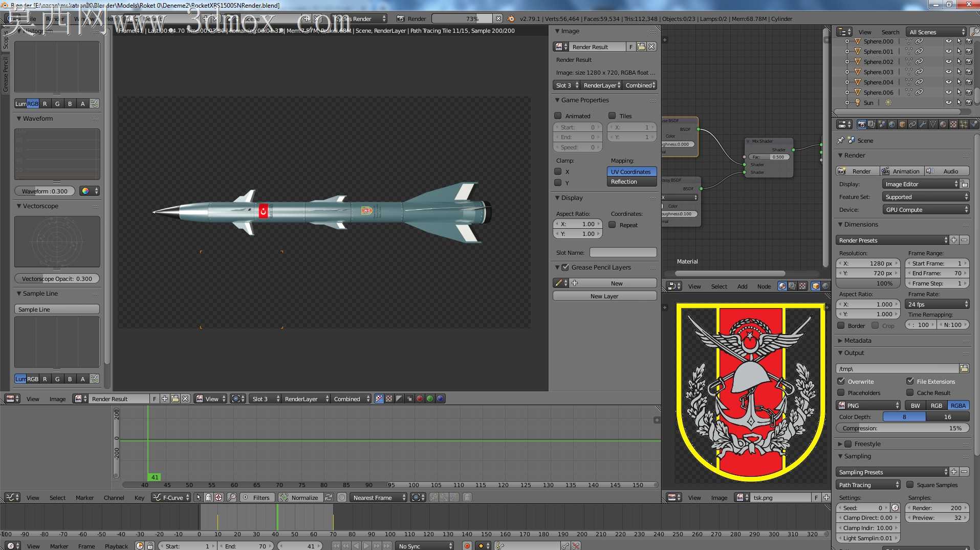Open the 24 fps frame rate dropdown
The height and width of the screenshot is (550, 980).
938,304
